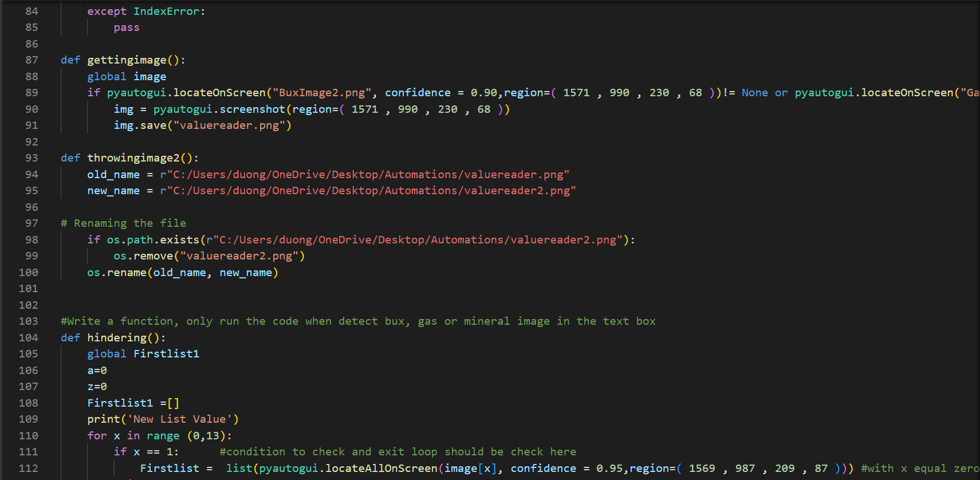
Task: Click the valuereader2.png path string on line 95
Action: [x=368, y=191]
